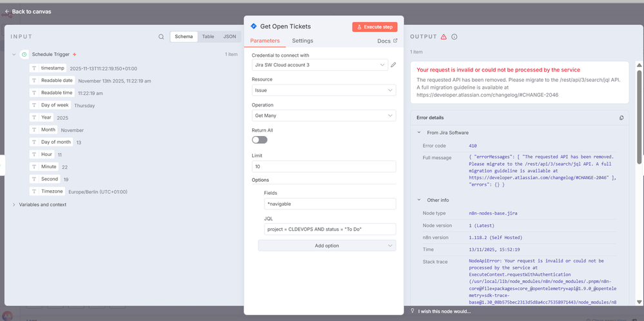Click the output panel vertical scrollbar

point(639,117)
